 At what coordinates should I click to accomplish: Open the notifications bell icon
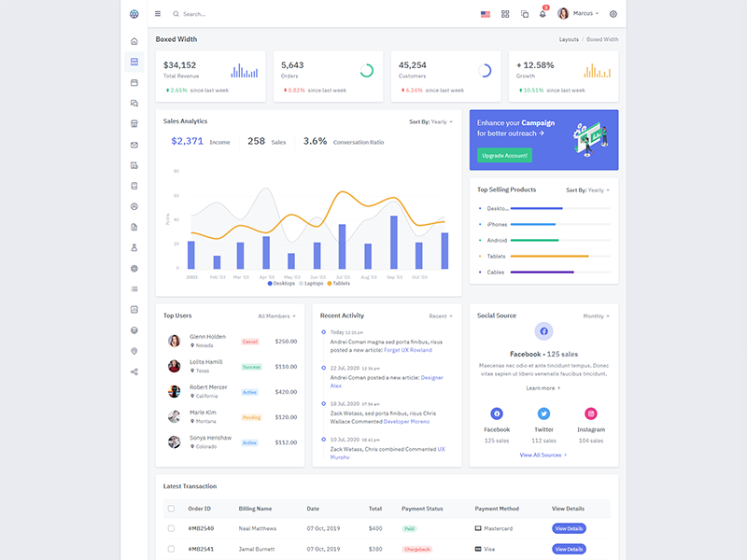[x=543, y=14]
